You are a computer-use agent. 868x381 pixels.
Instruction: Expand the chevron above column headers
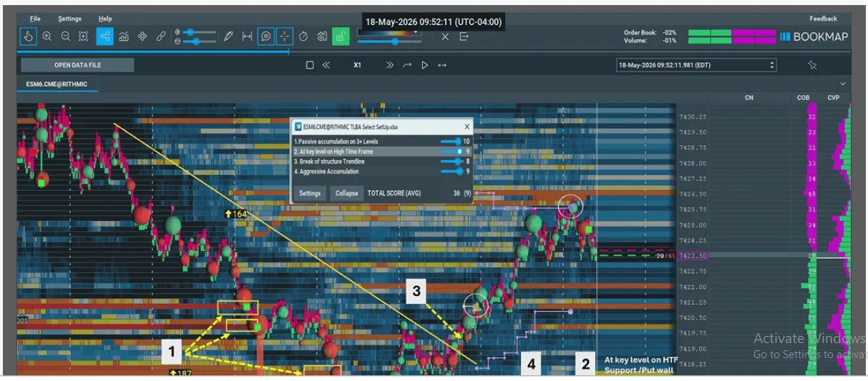pyautogui.click(x=842, y=84)
